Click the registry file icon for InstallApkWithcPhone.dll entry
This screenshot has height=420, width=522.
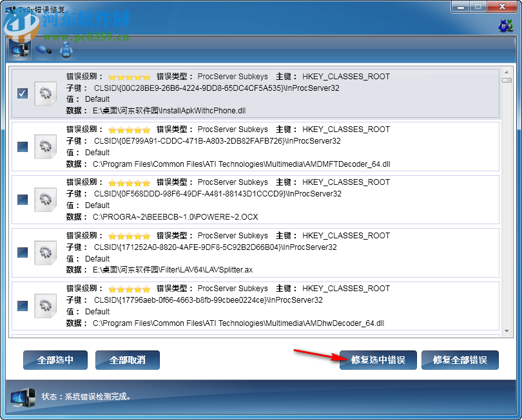(45, 93)
